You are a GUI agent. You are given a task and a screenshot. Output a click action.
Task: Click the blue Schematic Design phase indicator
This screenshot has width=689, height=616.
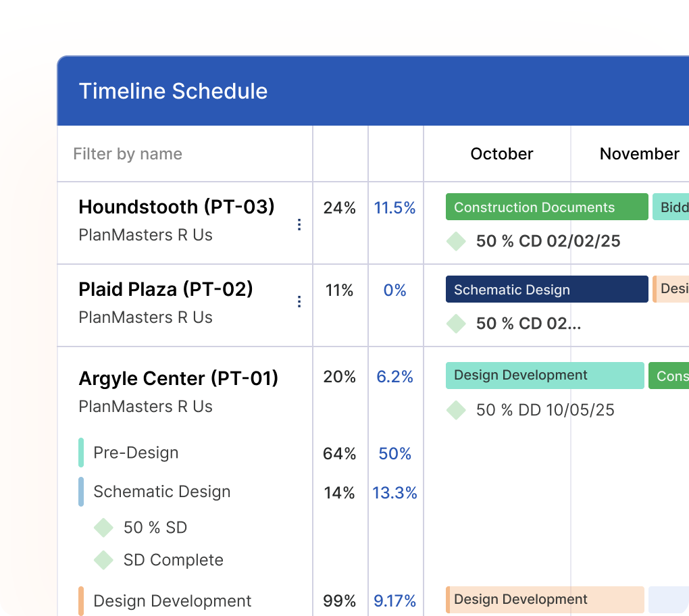(82, 492)
